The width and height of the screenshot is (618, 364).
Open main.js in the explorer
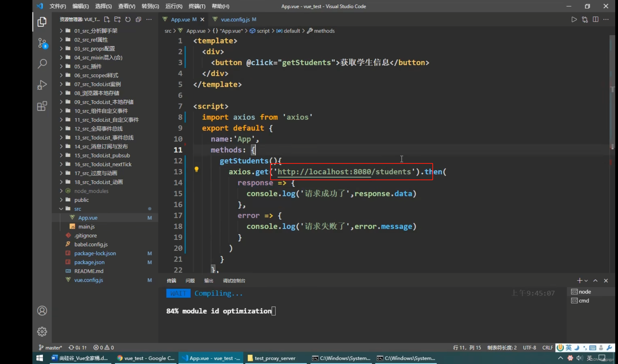click(105, 226)
